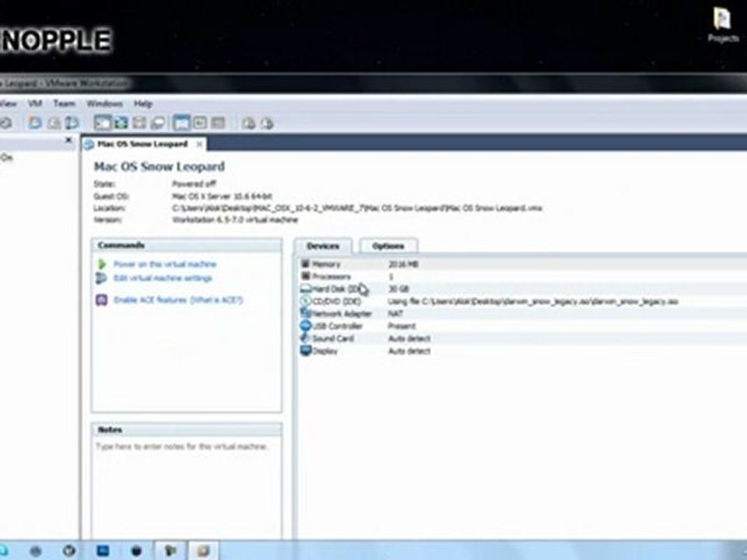Click the (What is ACE?) link

tap(217, 300)
